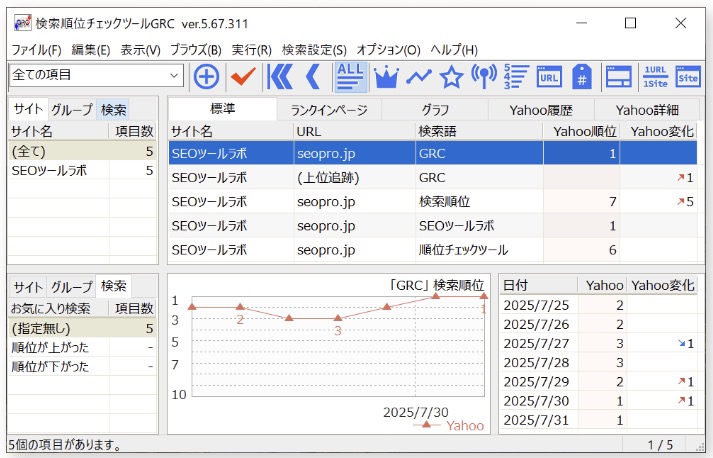Click the numbered 5-4-3 list icon

516,76
